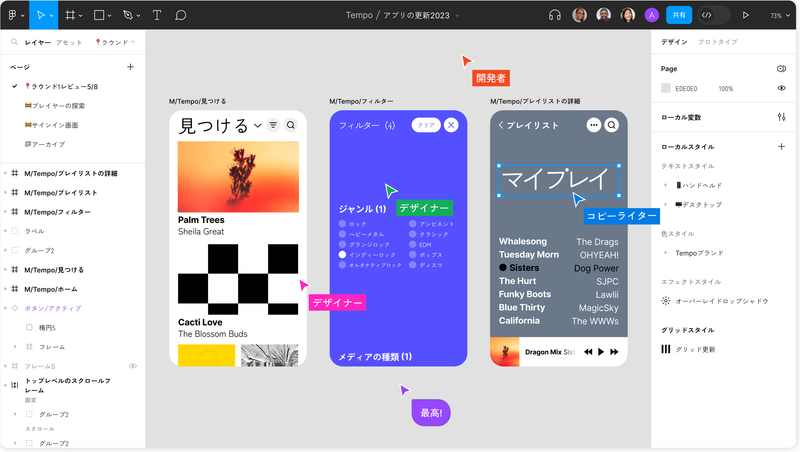Select ロック genre radio button
The width and height of the screenshot is (800, 452).
[342, 223]
